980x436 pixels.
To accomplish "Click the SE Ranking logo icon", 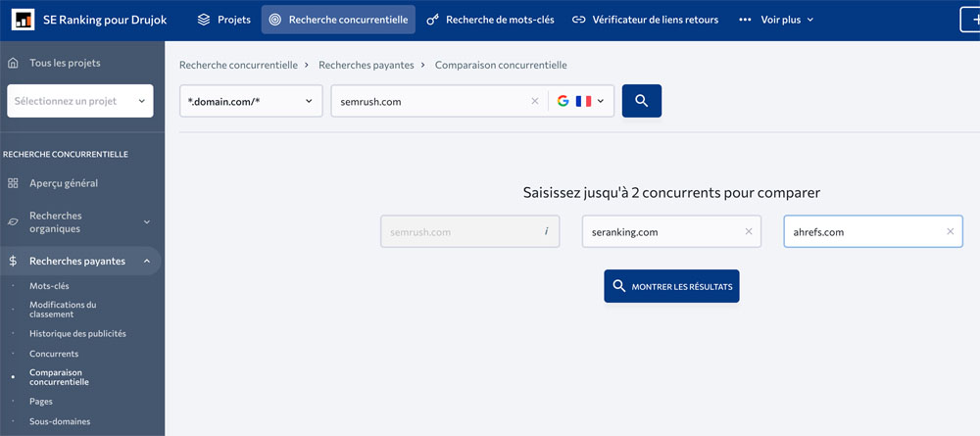I will (24, 20).
